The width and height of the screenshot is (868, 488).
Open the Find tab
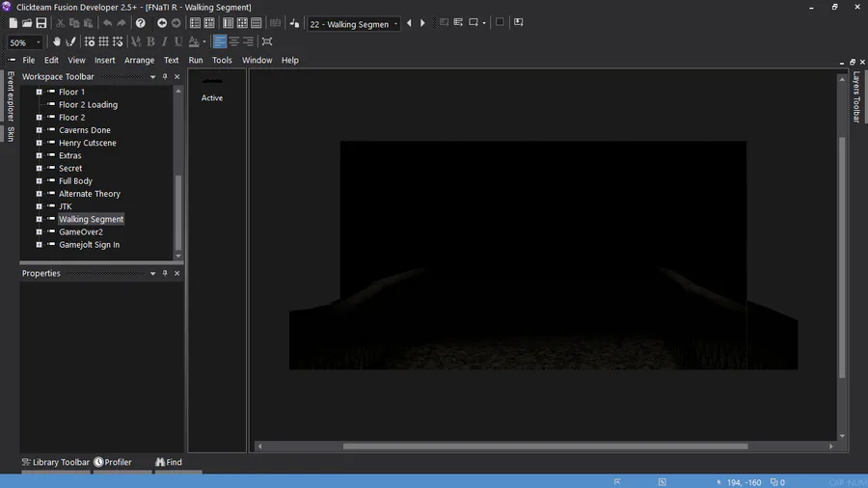click(169, 462)
